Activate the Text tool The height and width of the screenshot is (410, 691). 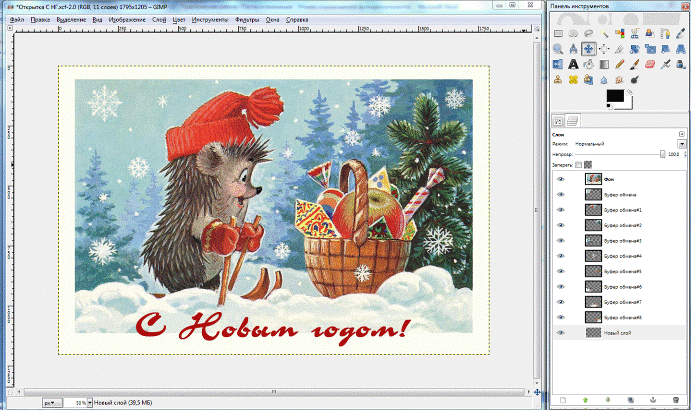[573, 64]
